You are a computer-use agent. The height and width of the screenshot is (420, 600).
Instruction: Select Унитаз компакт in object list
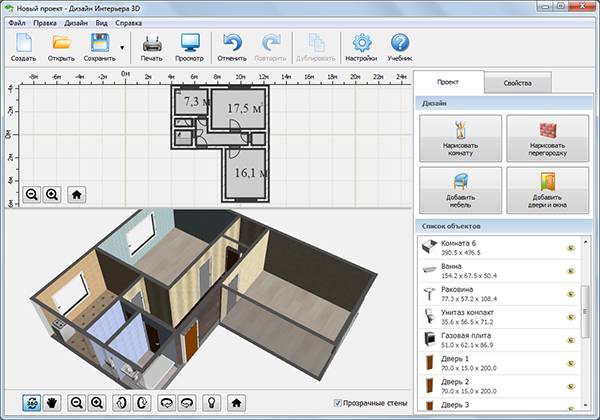(499, 317)
